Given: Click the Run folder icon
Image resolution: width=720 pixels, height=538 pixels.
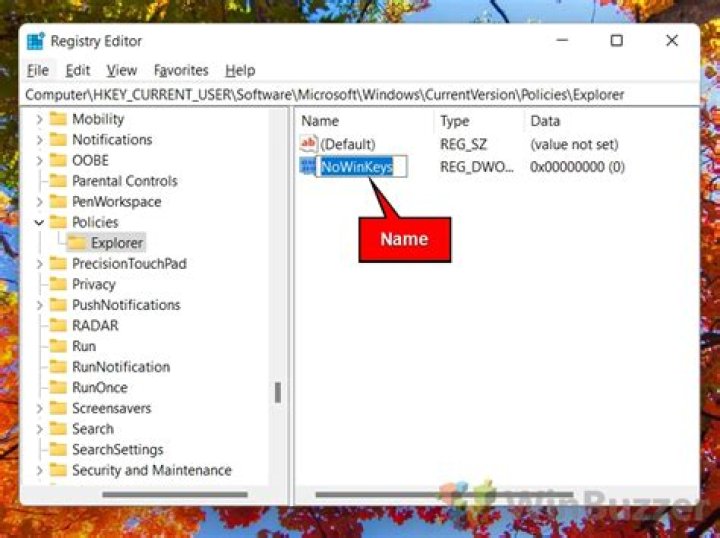Looking at the screenshot, I should 58,346.
